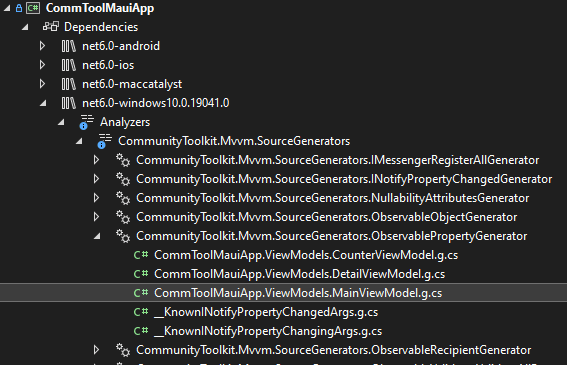Select the Analyzers label

pyautogui.click(x=125, y=122)
